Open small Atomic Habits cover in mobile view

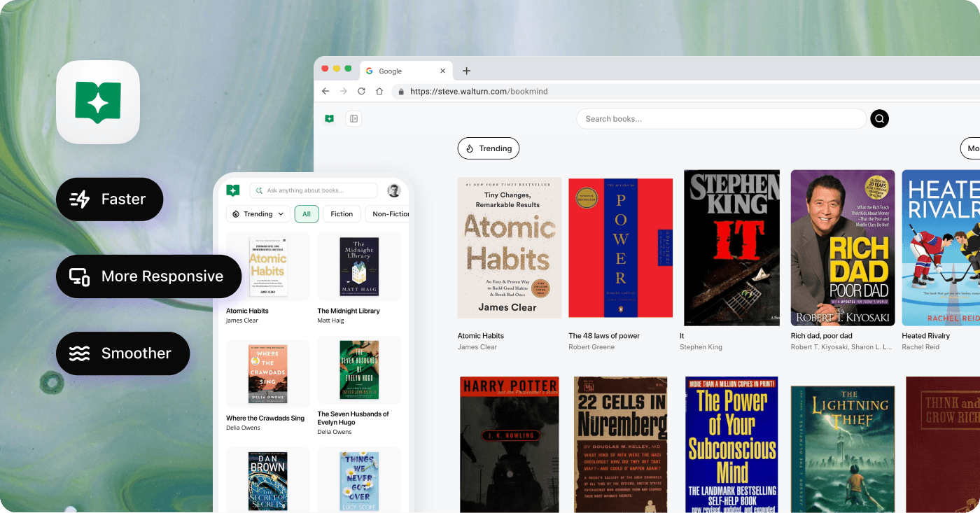(267, 267)
